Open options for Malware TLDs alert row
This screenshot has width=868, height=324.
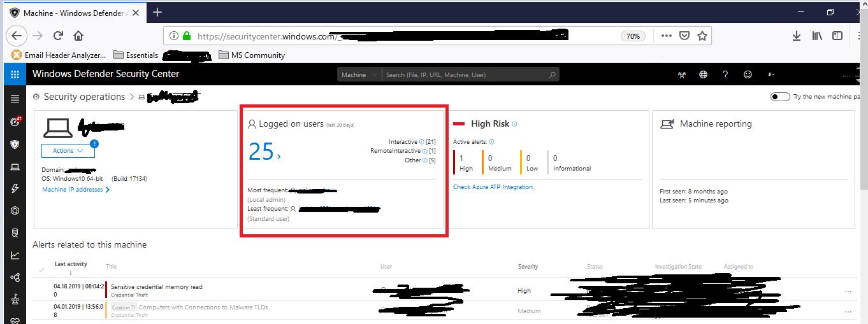tap(848, 311)
